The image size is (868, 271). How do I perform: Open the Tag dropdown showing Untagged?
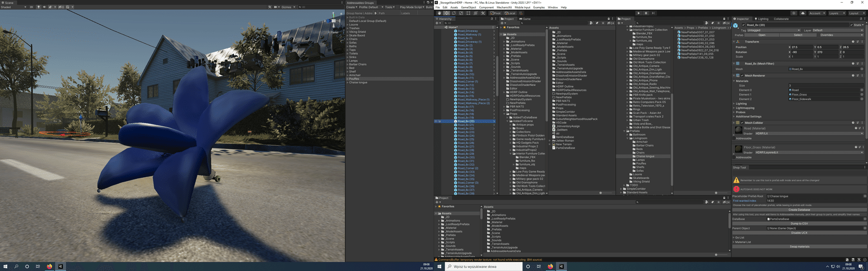pyautogui.click(x=774, y=30)
